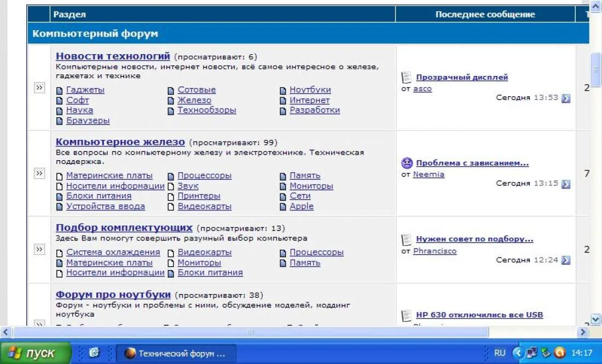This screenshot has width=602, height=364.
Task: Open the HP 630 отключились все USB thread
Action: pos(479,315)
